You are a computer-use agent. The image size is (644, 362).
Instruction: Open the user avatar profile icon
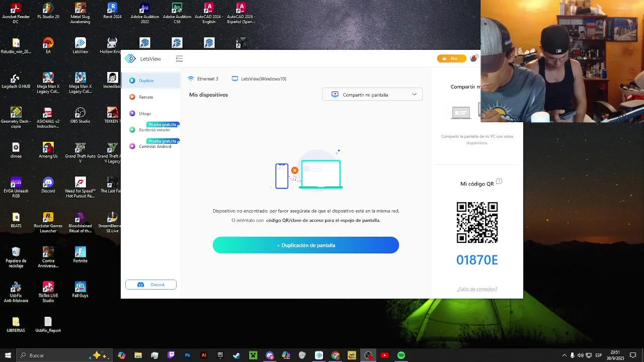pos(473,59)
